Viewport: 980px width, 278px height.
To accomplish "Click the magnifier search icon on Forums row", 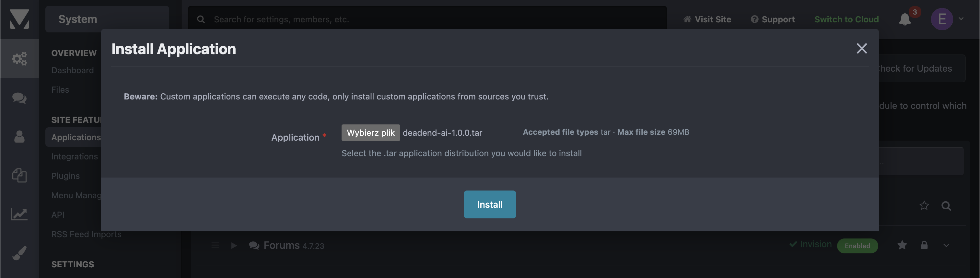I will pos(947,206).
